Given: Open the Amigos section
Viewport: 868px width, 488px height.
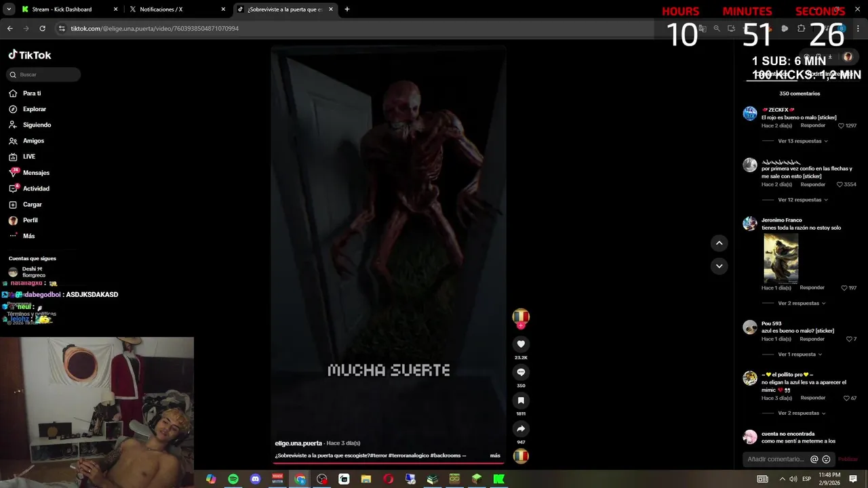Looking at the screenshot, I should (x=26, y=141).
